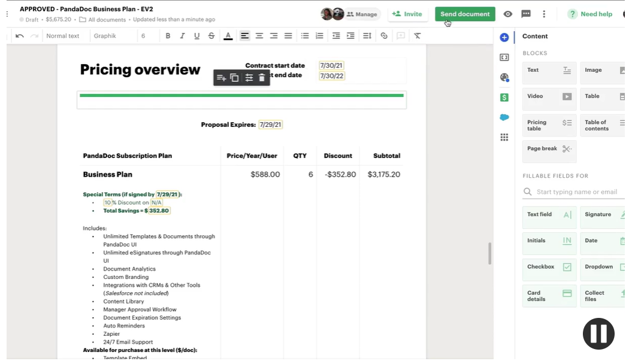Open the document more options menu
Screen dimensions: 635x364
point(544,14)
